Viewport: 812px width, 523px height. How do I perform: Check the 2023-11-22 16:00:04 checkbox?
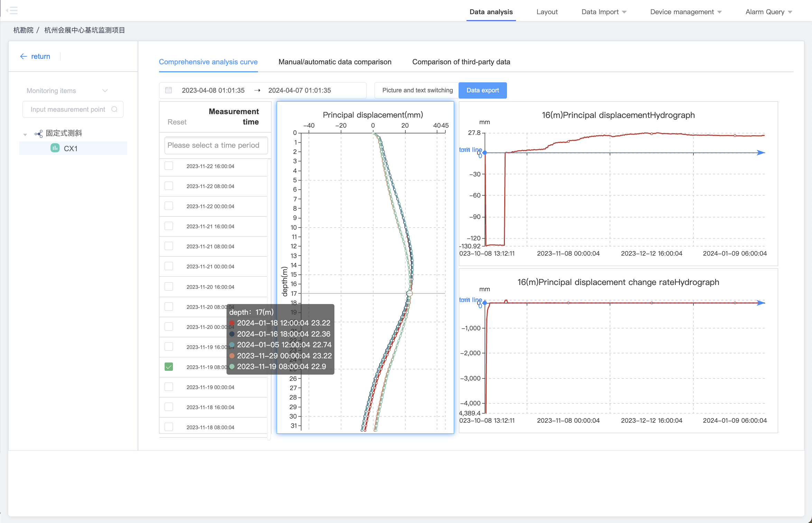tap(169, 166)
